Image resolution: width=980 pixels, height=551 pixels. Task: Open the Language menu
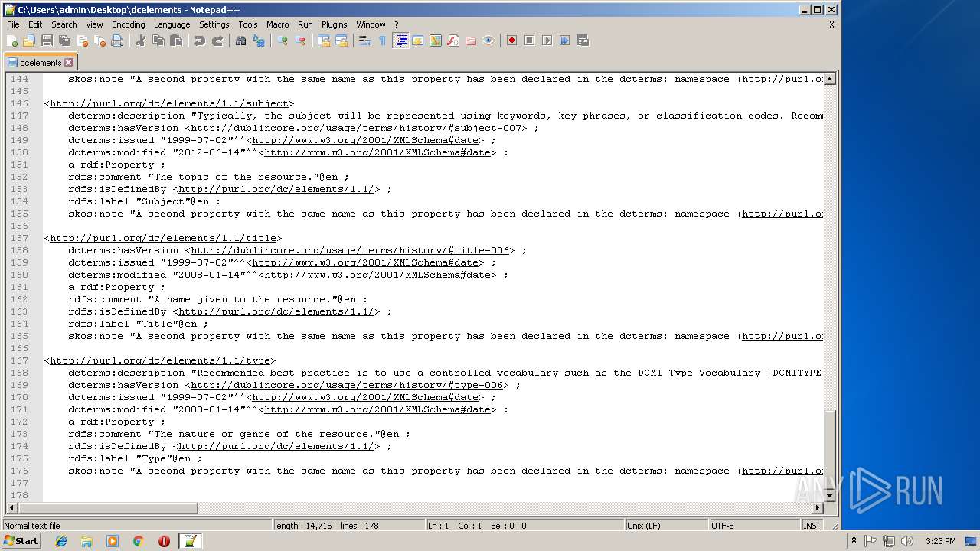tap(171, 24)
